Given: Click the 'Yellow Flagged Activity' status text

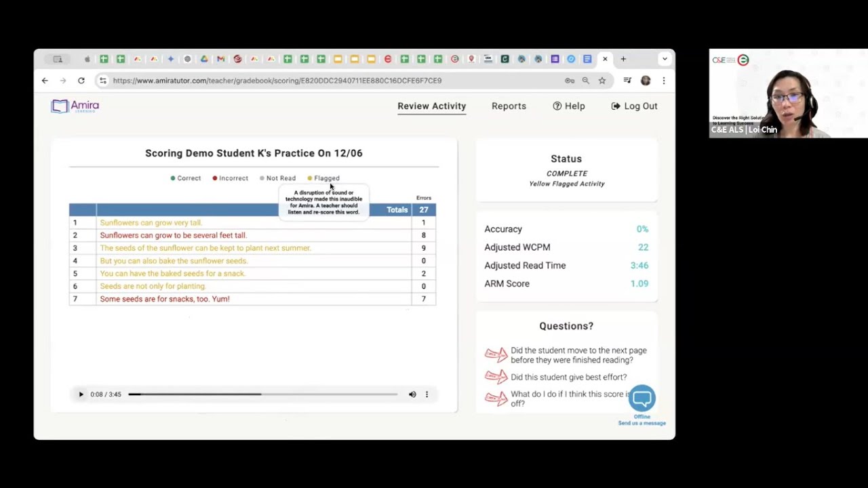Looking at the screenshot, I should tap(567, 184).
